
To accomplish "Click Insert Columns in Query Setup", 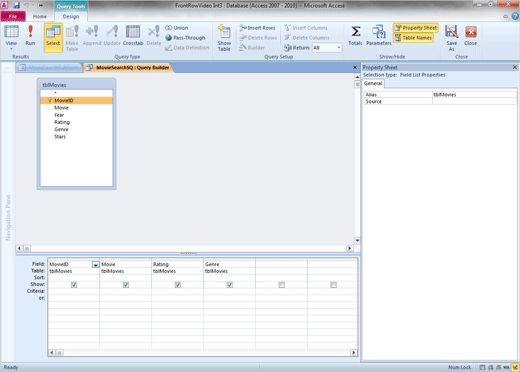I will [306, 28].
